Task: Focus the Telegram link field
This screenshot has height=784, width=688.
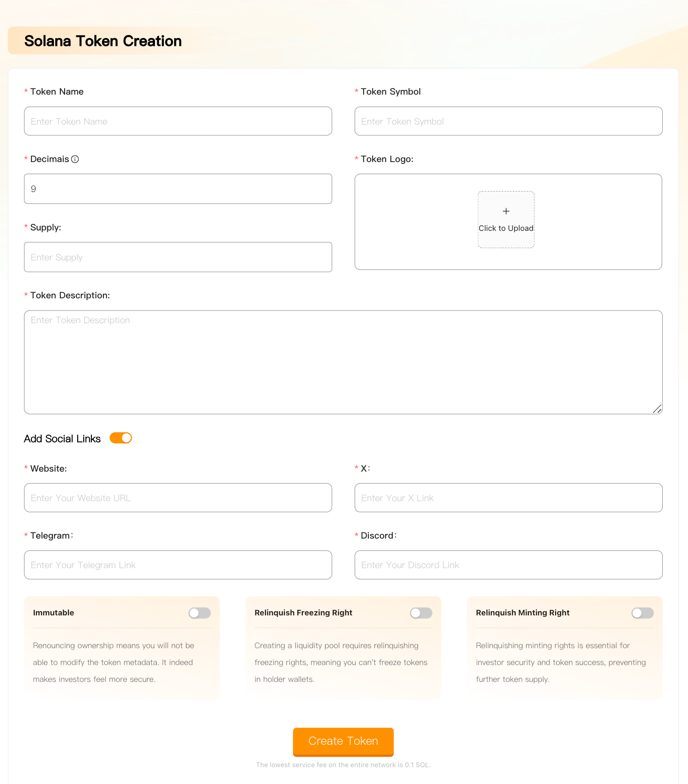Action: (x=178, y=565)
